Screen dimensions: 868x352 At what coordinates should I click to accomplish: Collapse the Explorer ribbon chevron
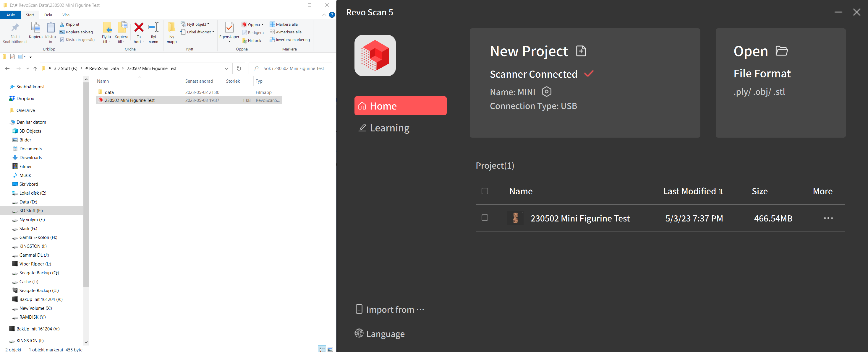point(324,15)
